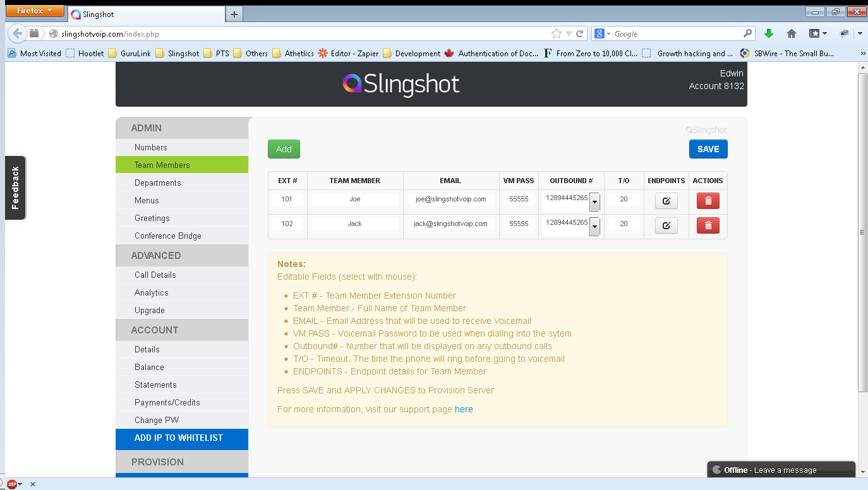Image resolution: width=868 pixels, height=490 pixels.
Task: Expand Jack's Outbound # dropdown
Action: point(594,227)
